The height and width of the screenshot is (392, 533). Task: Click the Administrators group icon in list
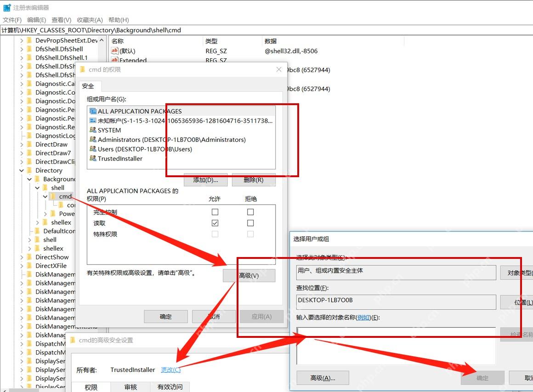pyautogui.click(x=93, y=140)
